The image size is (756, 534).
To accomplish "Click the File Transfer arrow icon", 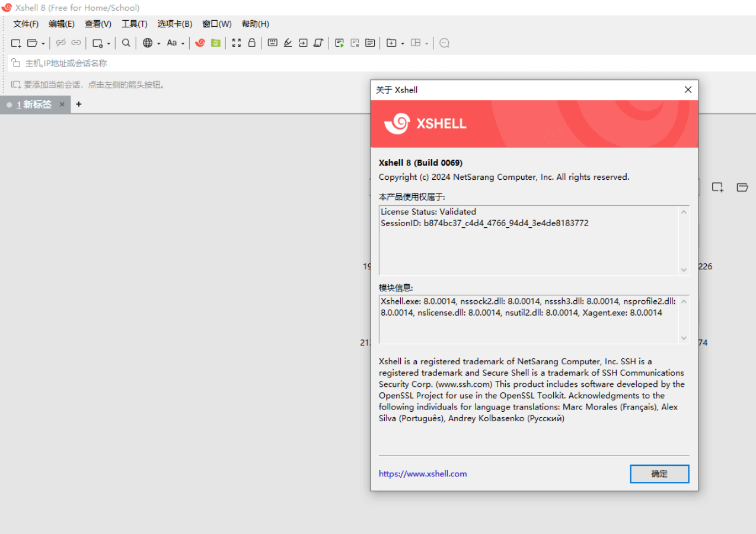I will pyautogui.click(x=303, y=43).
